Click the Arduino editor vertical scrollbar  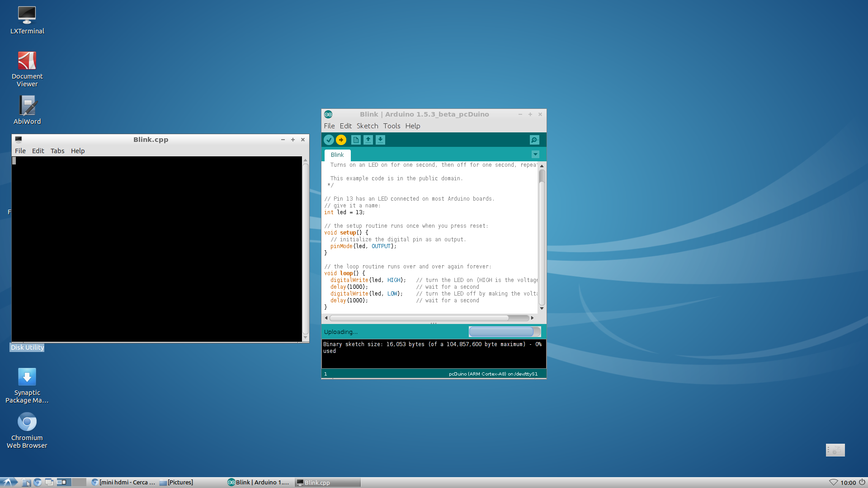pos(542,238)
